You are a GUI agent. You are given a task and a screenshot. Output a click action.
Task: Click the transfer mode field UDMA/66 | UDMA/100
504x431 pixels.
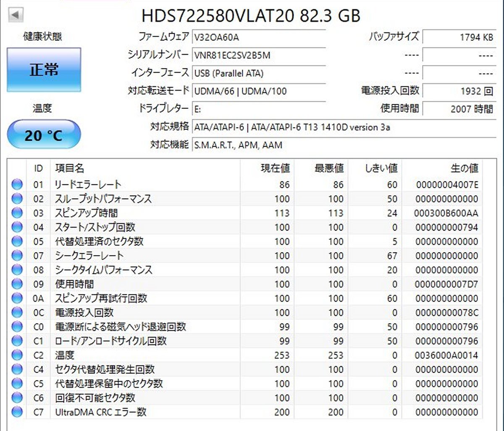(259, 91)
